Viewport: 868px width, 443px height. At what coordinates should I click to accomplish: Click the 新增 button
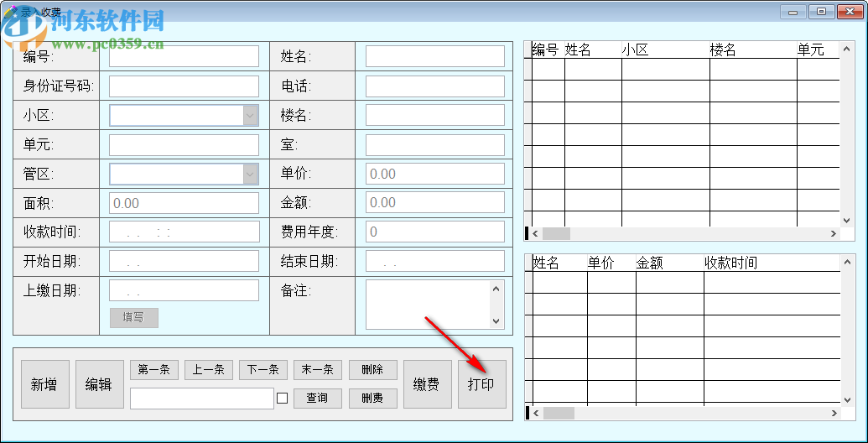[45, 384]
